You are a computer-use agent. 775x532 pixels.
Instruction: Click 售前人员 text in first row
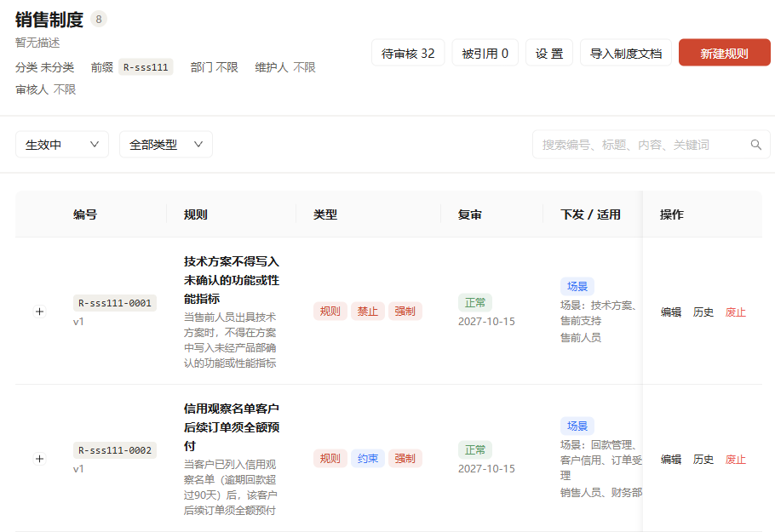point(581,338)
